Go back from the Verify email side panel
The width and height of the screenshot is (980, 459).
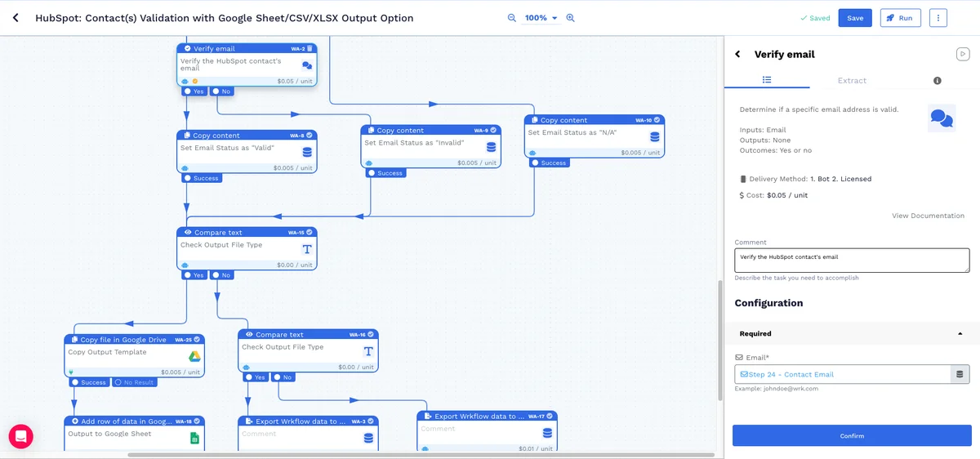(x=737, y=54)
